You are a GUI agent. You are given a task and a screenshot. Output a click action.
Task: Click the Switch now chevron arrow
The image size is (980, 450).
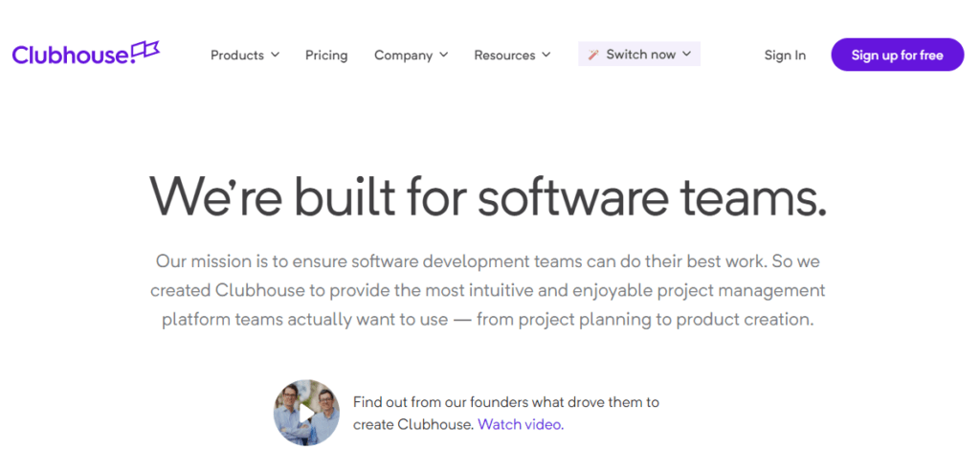point(686,55)
